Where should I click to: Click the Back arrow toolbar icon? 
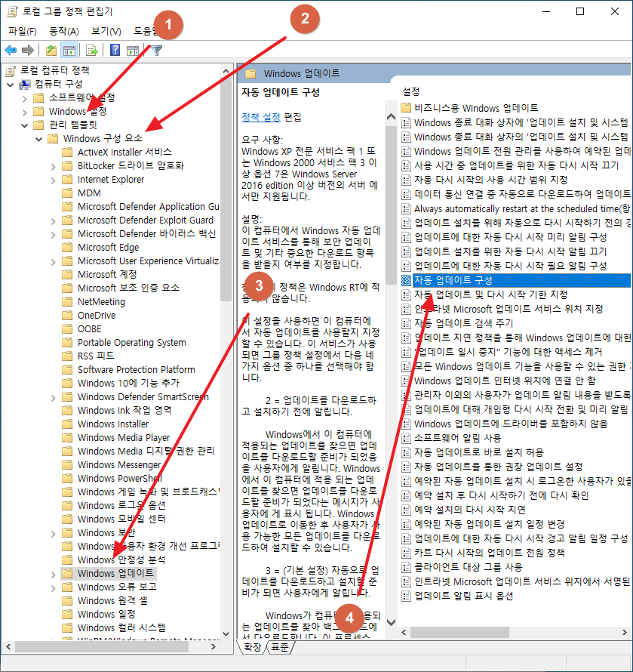pos(11,51)
